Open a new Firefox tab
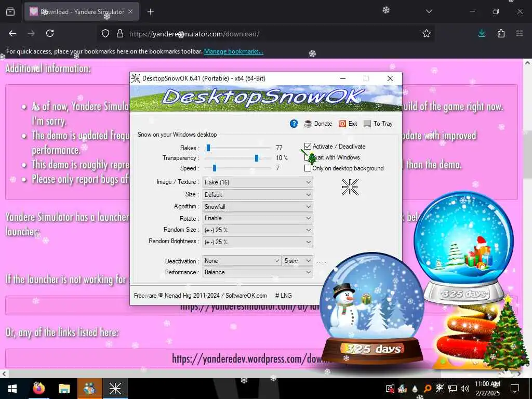532x399 pixels. 150,12
